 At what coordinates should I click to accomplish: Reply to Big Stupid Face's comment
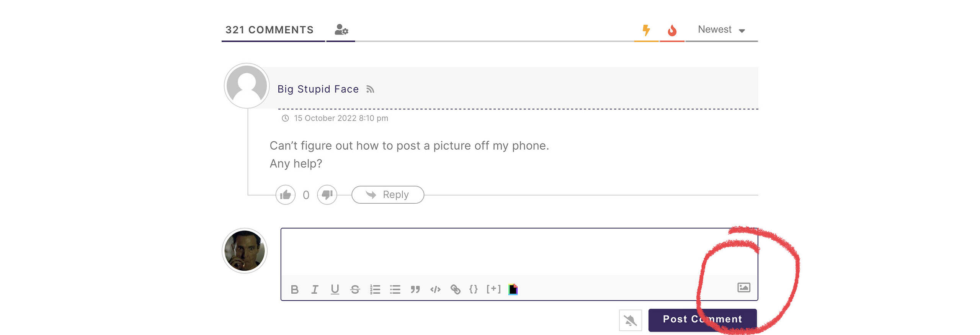pyautogui.click(x=387, y=195)
